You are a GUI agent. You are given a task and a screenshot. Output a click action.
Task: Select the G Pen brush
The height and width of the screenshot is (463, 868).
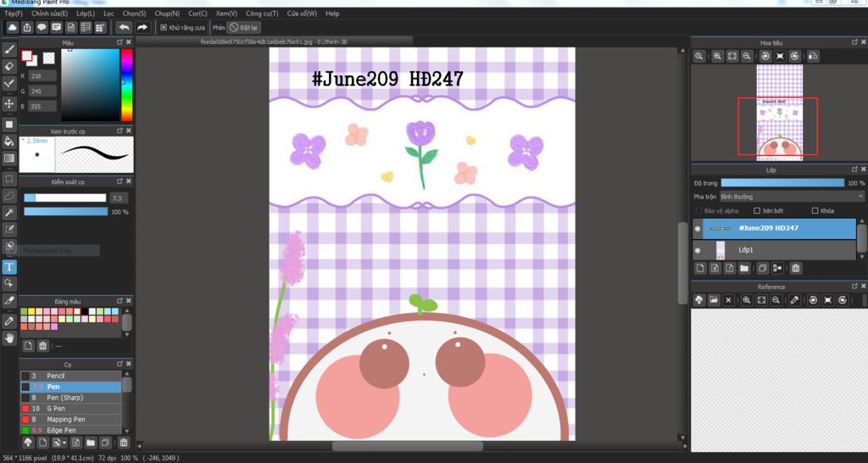pyautogui.click(x=71, y=409)
